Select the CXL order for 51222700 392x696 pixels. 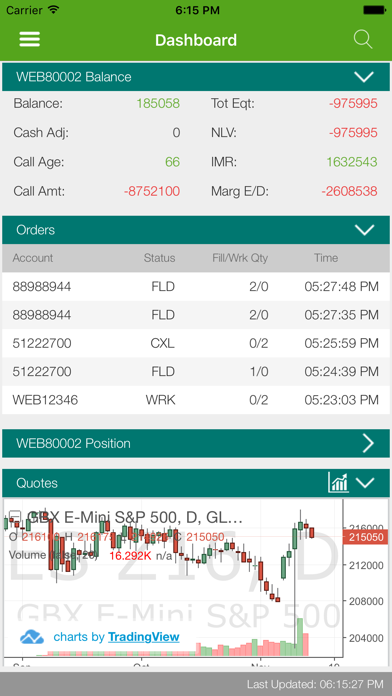(196, 344)
